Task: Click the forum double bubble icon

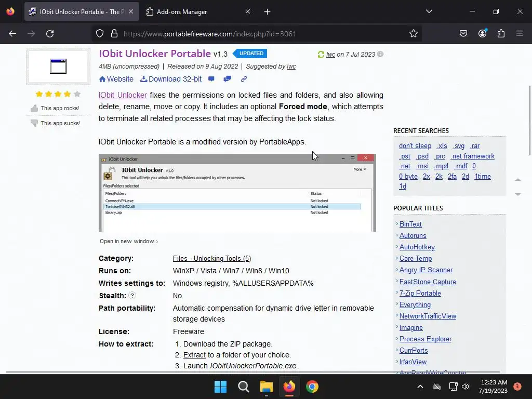Action: [228, 79]
